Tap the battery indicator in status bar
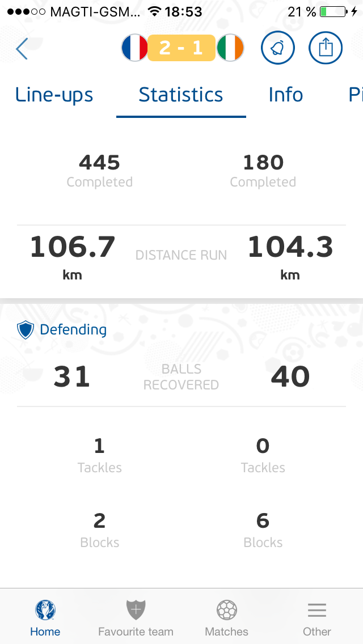363x644 pixels. 332,12
